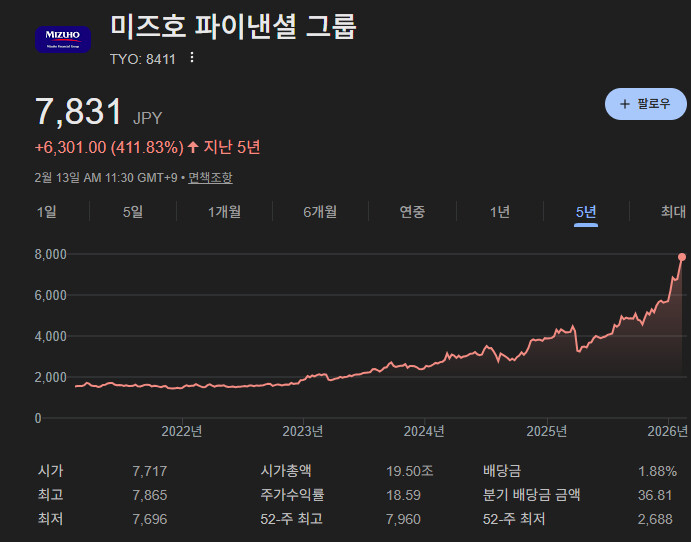Click the 52-주 최고 value 7,960

[404, 519]
